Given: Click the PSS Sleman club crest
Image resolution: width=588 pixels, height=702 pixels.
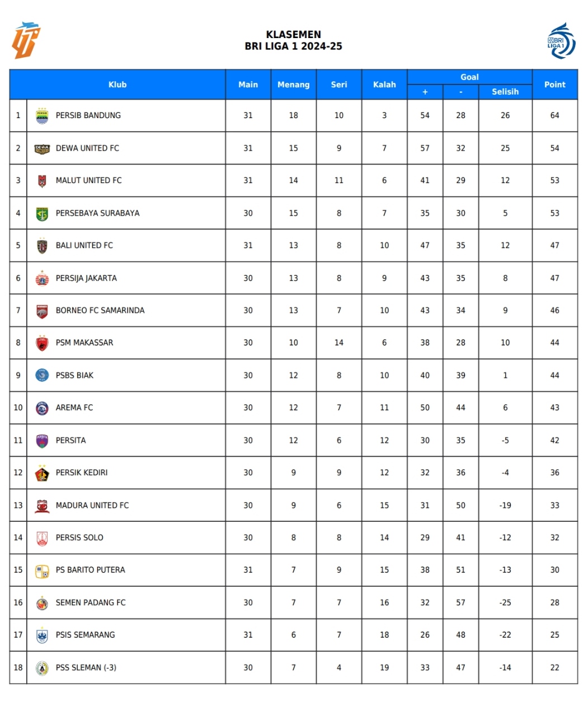Looking at the screenshot, I should pyautogui.click(x=42, y=668).
